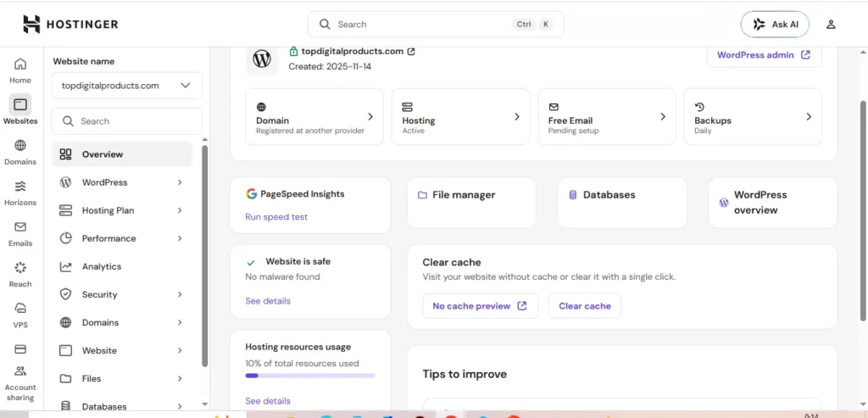The height and width of the screenshot is (418, 868).
Task: Expand the WordPress sidebar section
Action: (x=180, y=182)
